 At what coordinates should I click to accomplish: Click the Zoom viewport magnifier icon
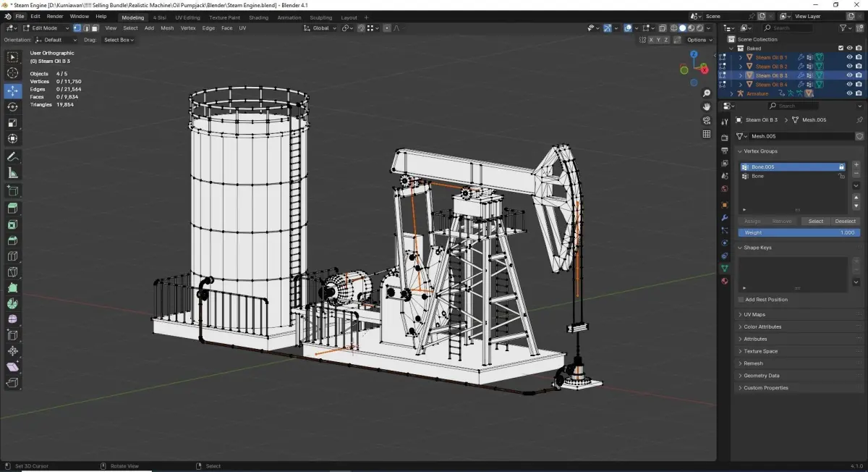(x=707, y=93)
